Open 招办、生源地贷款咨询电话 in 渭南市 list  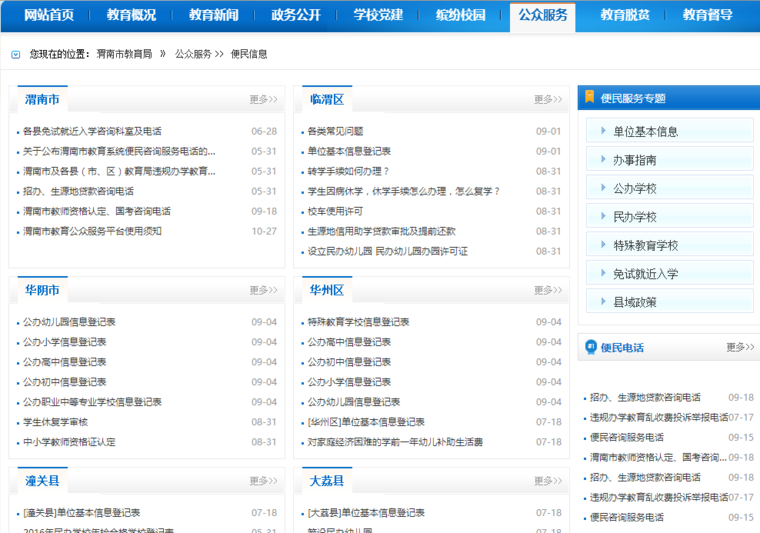[79, 191]
